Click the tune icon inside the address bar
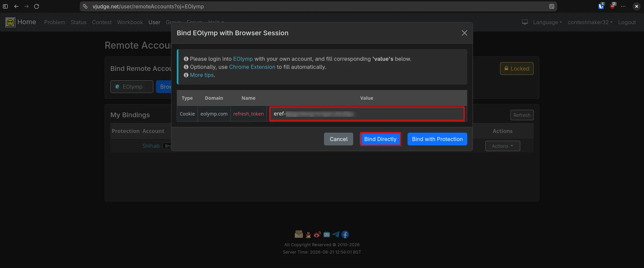 pos(551,6)
